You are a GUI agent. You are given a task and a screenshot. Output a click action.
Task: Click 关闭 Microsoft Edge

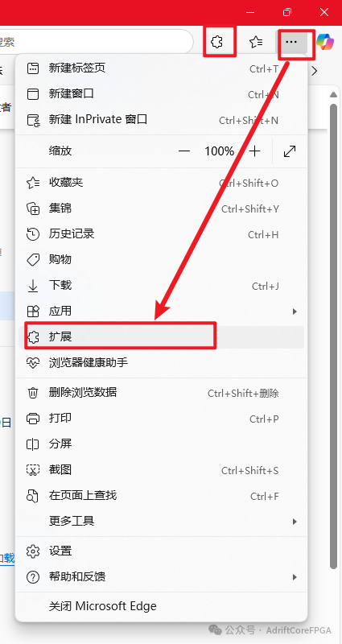(162, 606)
